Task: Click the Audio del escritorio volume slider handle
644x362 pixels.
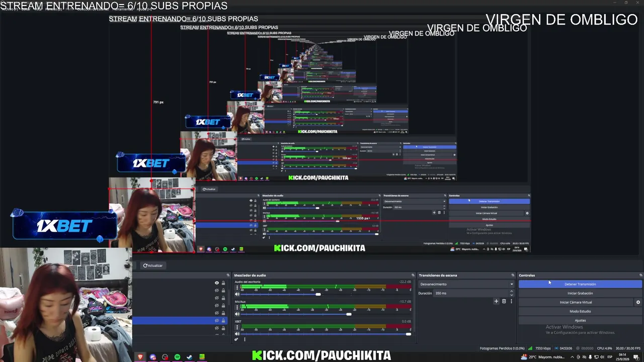Action: tap(318, 294)
